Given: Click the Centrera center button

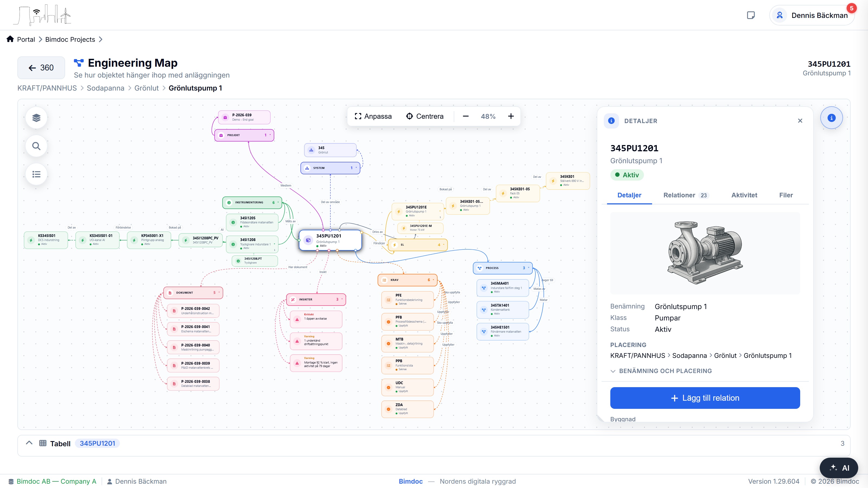Looking at the screenshot, I should (x=425, y=116).
